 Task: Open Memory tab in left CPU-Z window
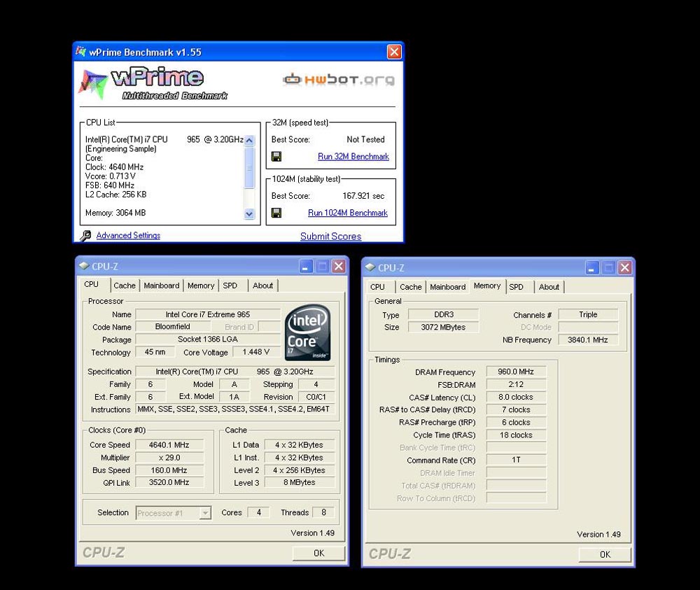coord(201,285)
